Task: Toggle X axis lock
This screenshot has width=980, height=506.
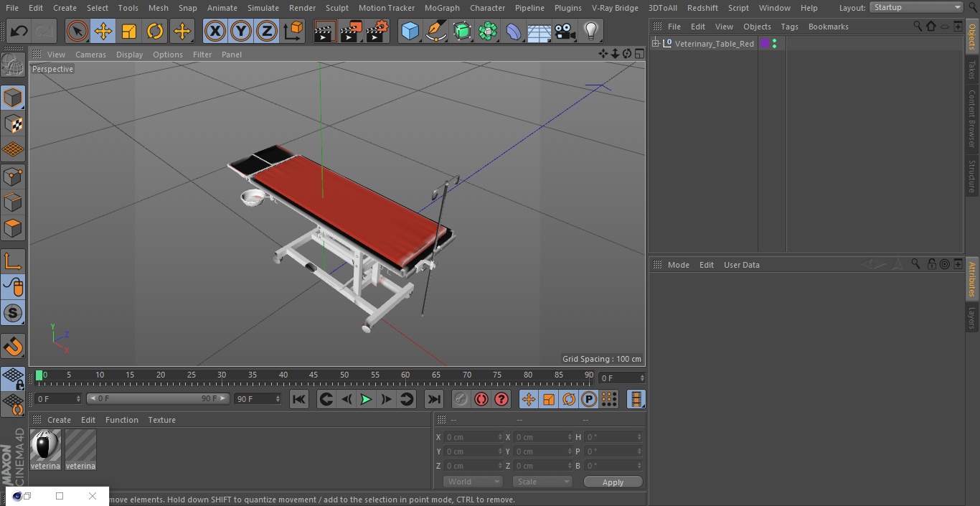Action: click(x=215, y=32)
